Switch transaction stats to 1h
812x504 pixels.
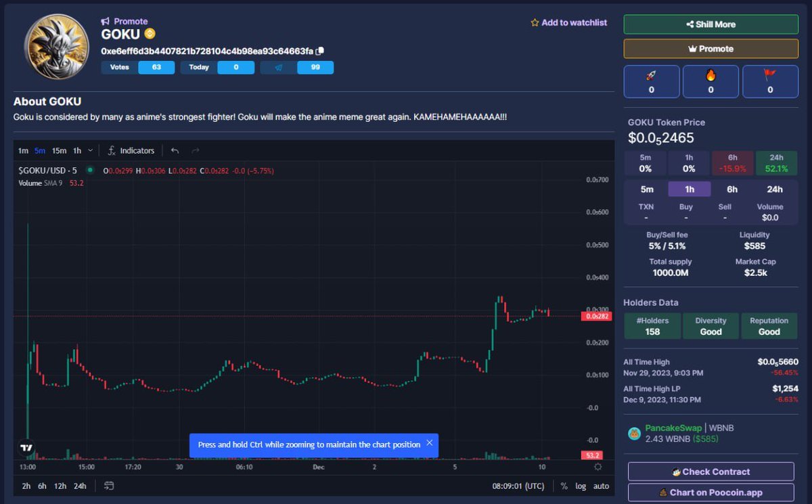coord(690,189)
